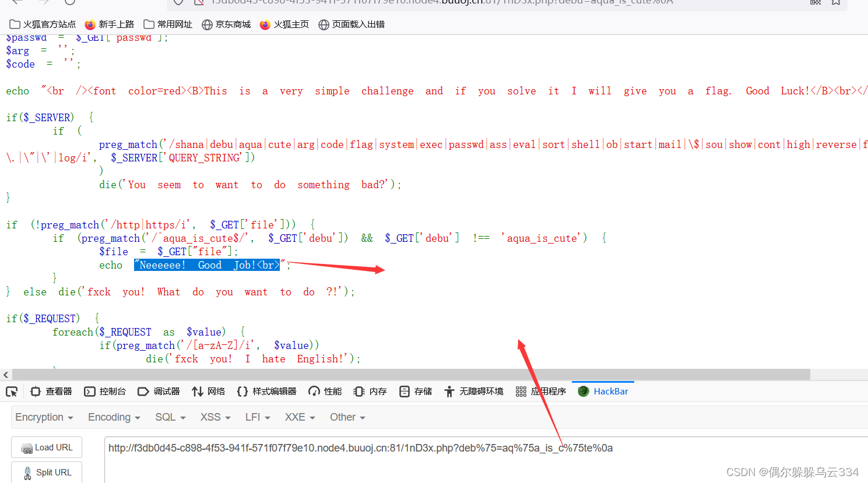The width and height of the screenshot is (868, 483).
Task: Click the horizontal scrollbar left arrow
Action: click(x=6, y=375)
